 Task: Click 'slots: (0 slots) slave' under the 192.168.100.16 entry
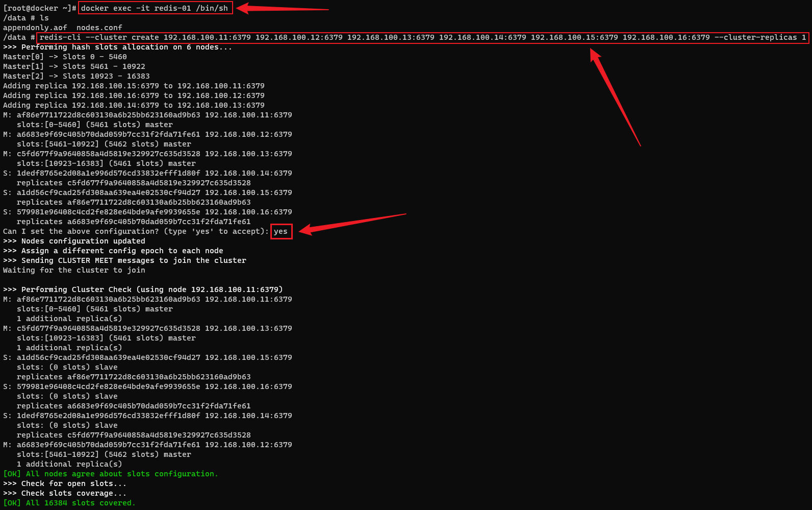coord(67,396)
